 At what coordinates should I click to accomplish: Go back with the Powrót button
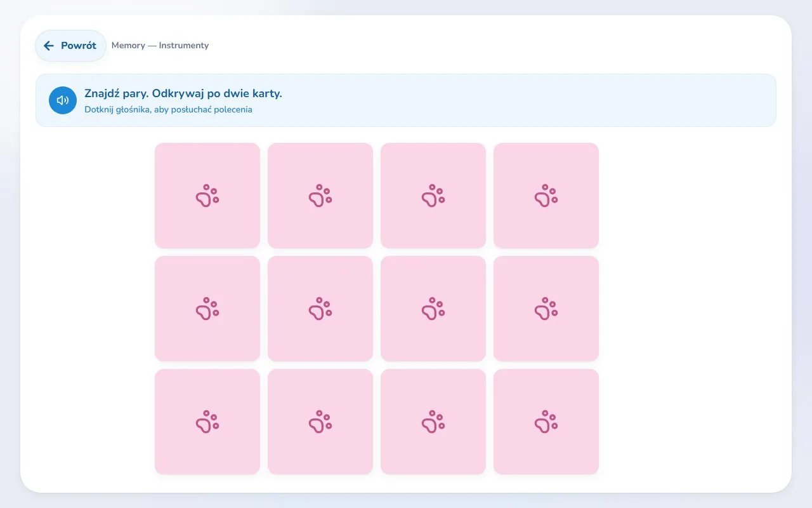pyautogui.click(x=70, y=46)
